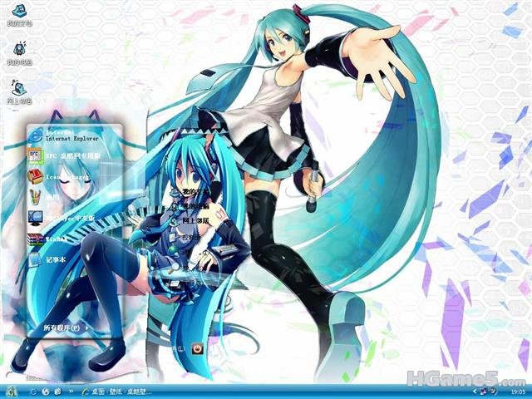Open the monitor icon player entry
Image resolution: width=532 pixels, height=399 pixels.
(61, 218)
